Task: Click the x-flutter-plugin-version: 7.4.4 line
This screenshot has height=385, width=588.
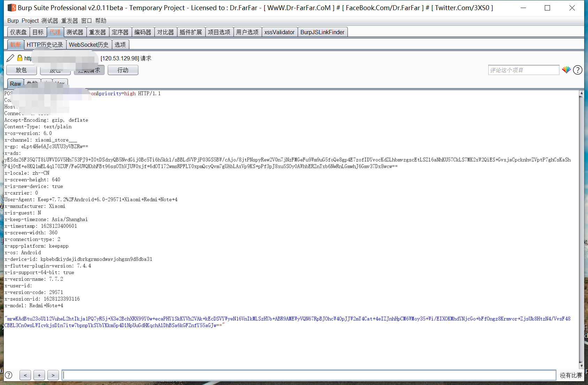Action: pos(48,266)
